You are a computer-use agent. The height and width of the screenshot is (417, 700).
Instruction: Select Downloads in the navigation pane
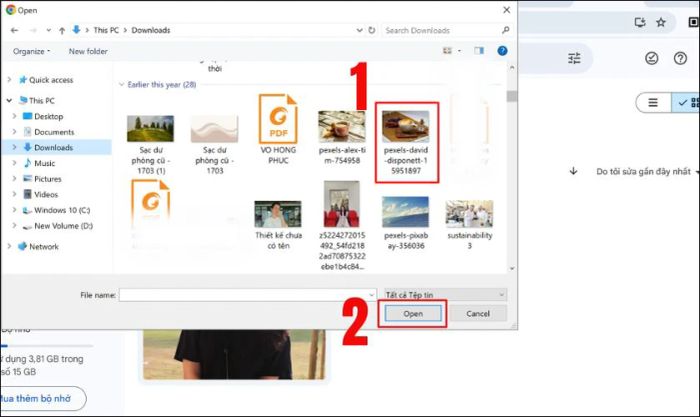[53, 147]
